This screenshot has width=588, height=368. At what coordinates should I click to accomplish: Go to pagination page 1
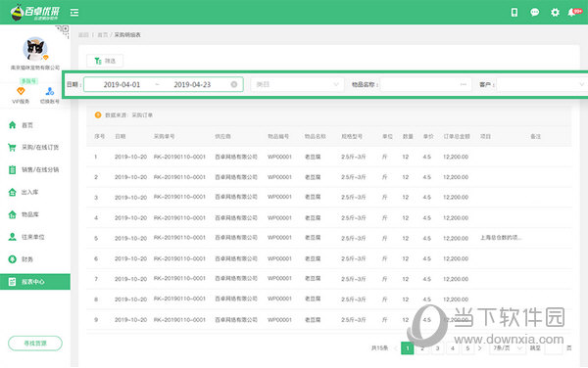point(408,348)
